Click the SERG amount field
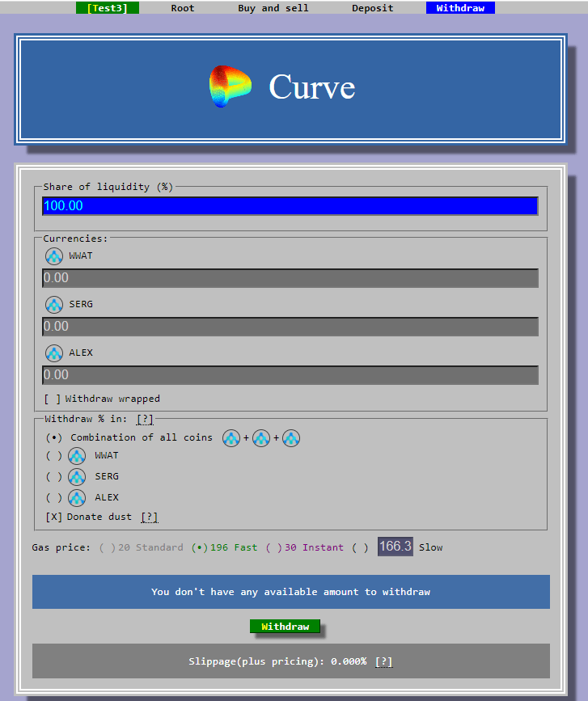This screenshot has height=701, width=588. tap(290, 327)
